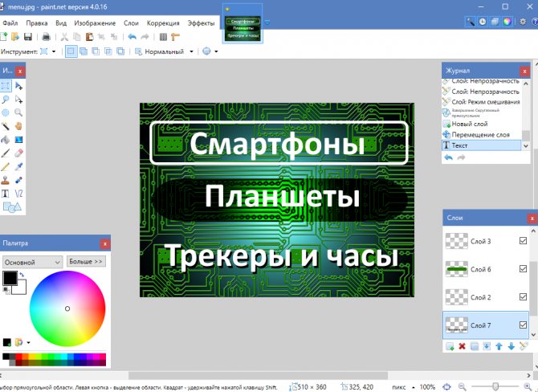
Task: Select the Rectangle Select tool
Action: tap(6, 86)
